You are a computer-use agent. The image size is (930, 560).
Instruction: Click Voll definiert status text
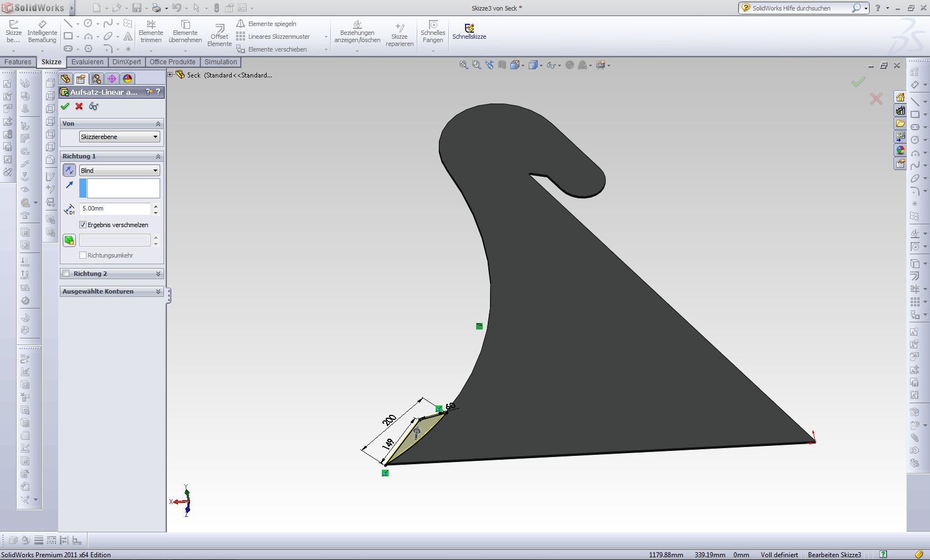[779, 554]
